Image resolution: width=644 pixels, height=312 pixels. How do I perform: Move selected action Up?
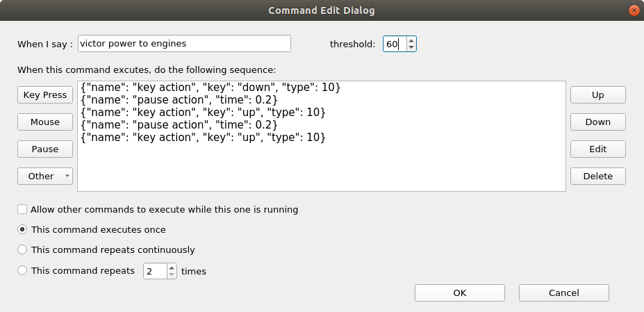pos(597,95)
